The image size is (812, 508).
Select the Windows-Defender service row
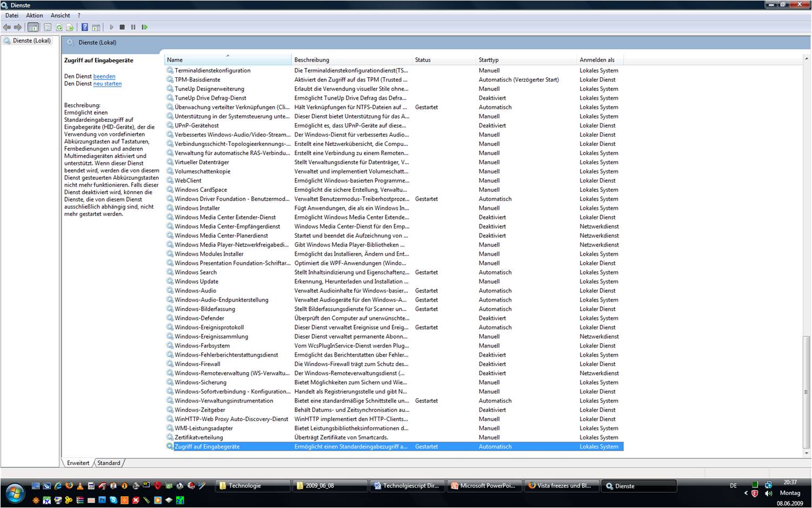(394, 318)
